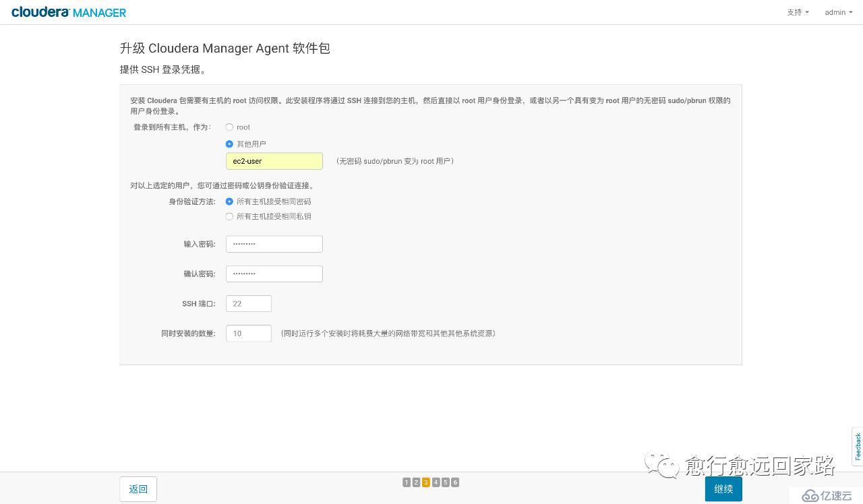863x504 pixels.
Task: Open the admin user dropdown
Action: 838,12
